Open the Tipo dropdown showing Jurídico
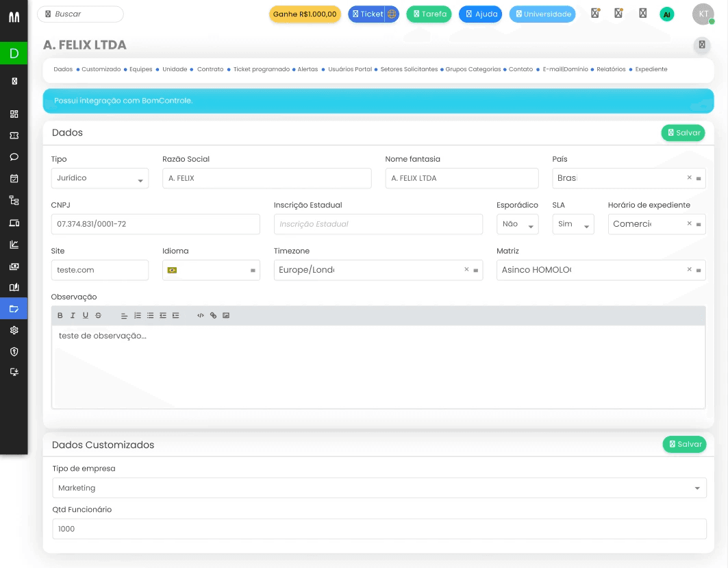This screenshot has height=568, width=728. coord(100,178)
